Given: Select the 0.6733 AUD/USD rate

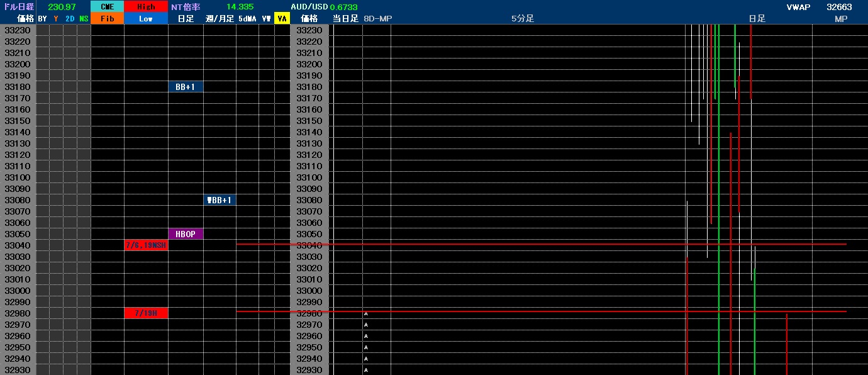Looking at the screenshot, I should coord(344,7).
